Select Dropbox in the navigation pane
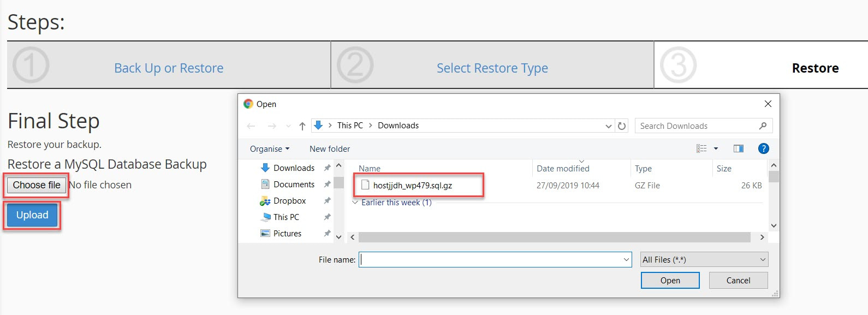Screen dimensions: 868x315 point(289,201)
